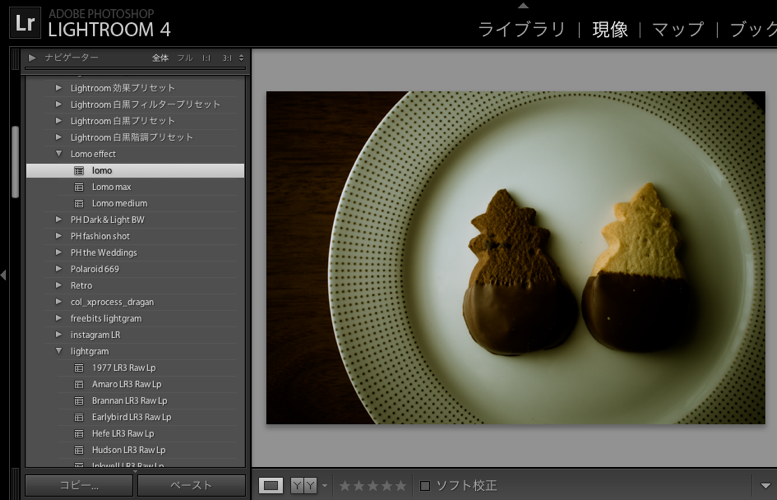Set Navigator zoom to 1:1

click(x=206, y=58)
